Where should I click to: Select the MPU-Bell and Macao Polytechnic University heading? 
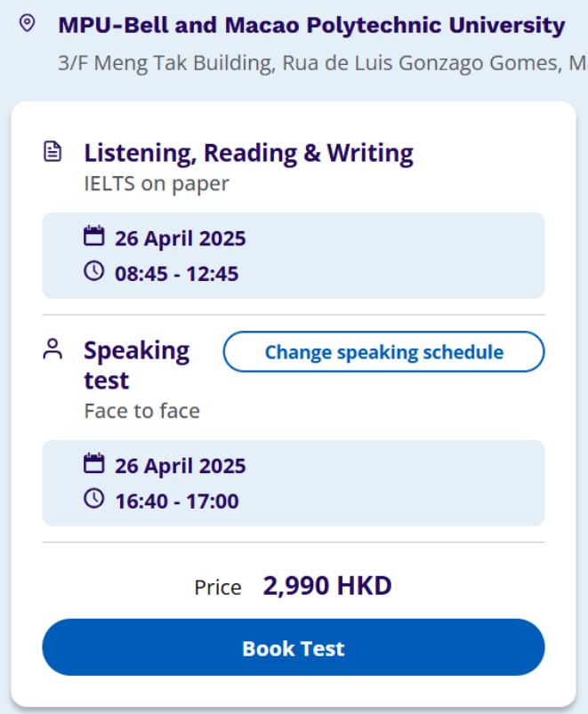click(311, 25)
